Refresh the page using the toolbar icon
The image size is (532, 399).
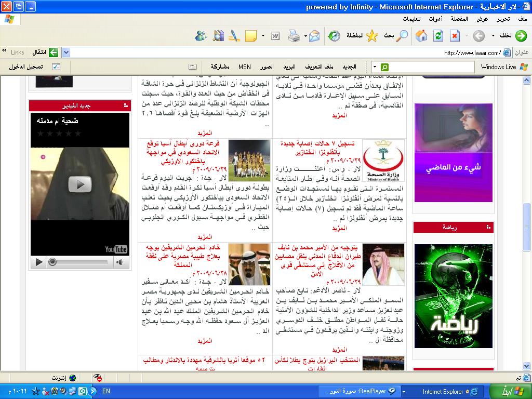tap(438, 36)
